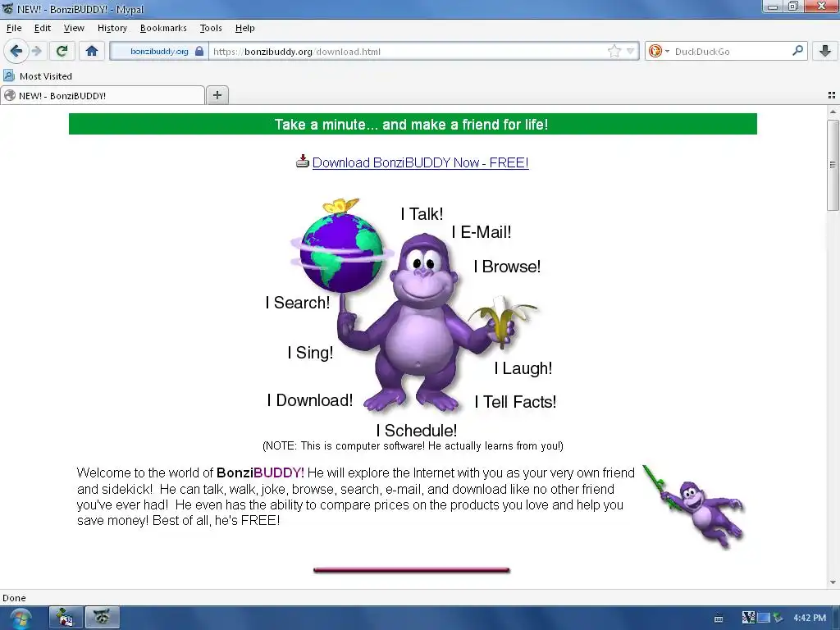Open the downloads arrow button

[x=825, y=51]
